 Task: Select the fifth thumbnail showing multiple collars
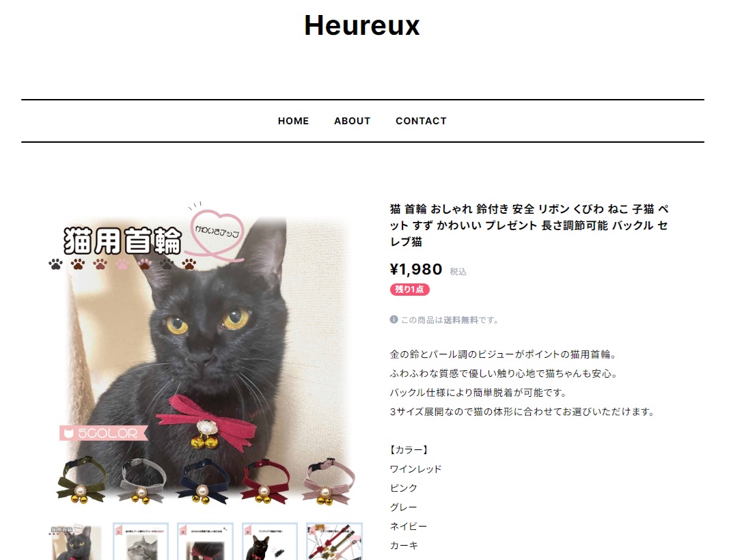click(x=334, y=542)
